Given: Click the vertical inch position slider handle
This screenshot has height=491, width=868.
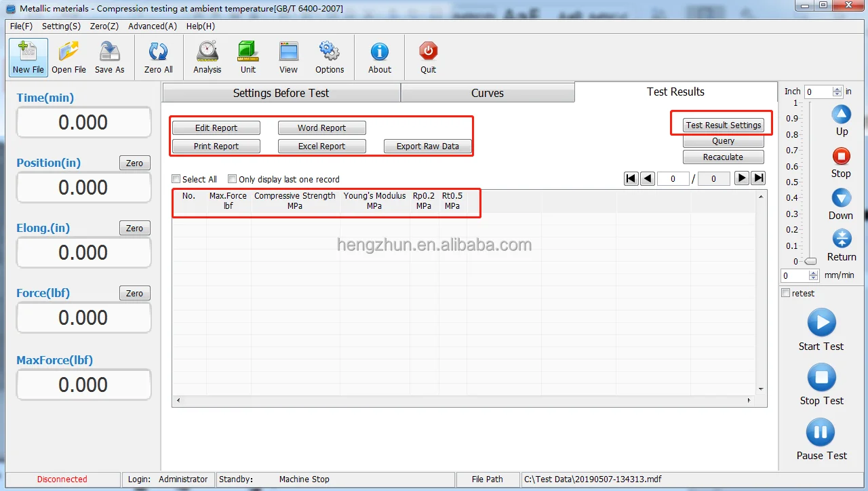Looking at the screenshot, I should tap(810, 261).
